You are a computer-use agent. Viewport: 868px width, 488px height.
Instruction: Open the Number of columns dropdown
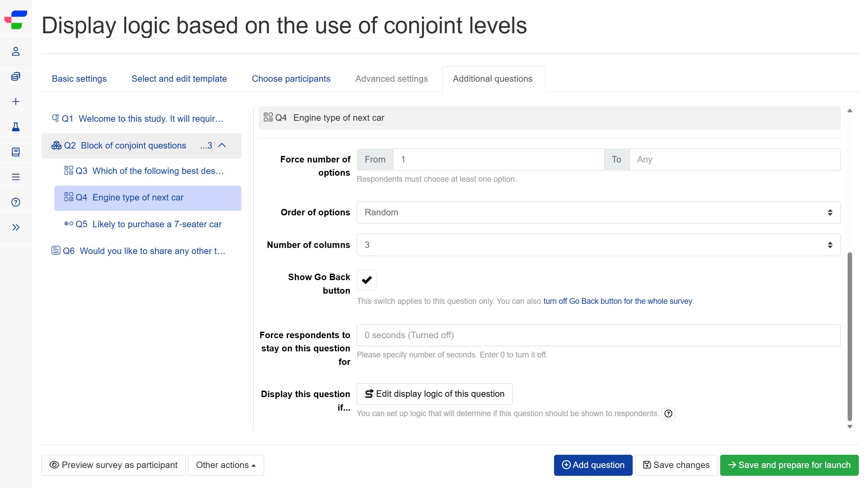pos(598,245)
